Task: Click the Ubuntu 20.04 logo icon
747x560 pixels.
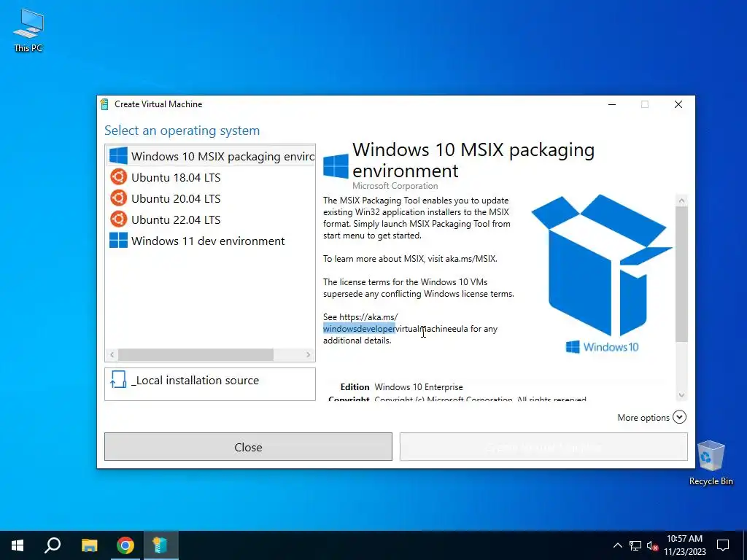Action: click(119, 198)
